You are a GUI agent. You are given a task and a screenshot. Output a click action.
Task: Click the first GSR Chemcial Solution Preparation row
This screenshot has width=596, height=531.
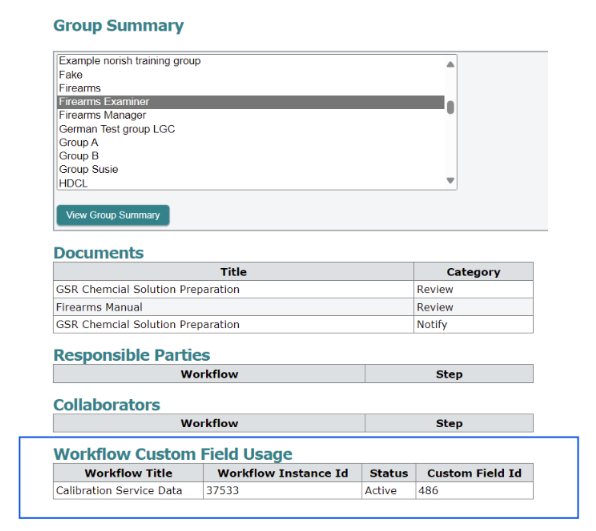click(x=293, y=290)
